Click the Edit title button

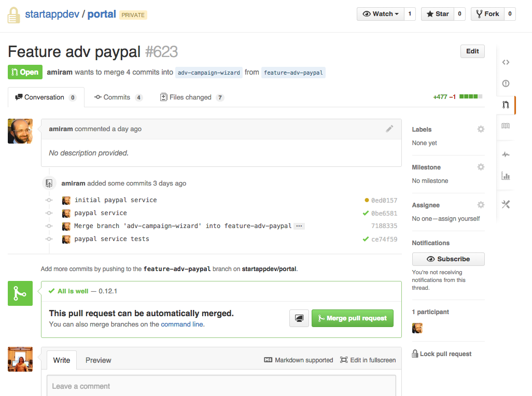pos(472,51)
